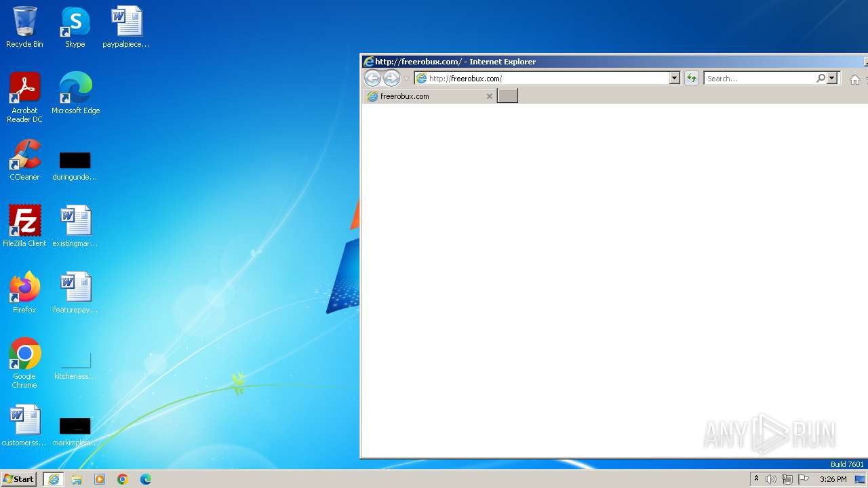The image size is (868, 488).
Task: Expand the address bar history dropdown
Action: coord(674,79)
